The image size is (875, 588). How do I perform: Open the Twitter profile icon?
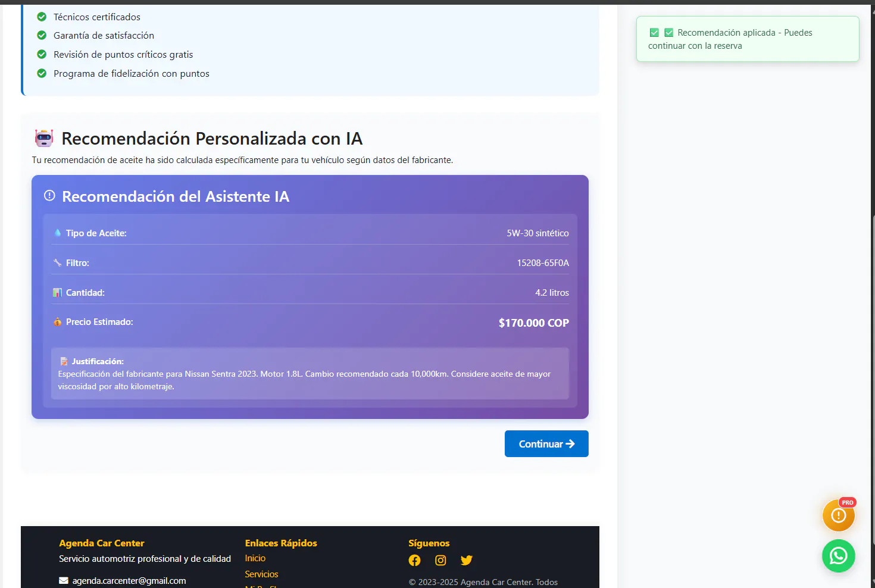coord(467,560)
